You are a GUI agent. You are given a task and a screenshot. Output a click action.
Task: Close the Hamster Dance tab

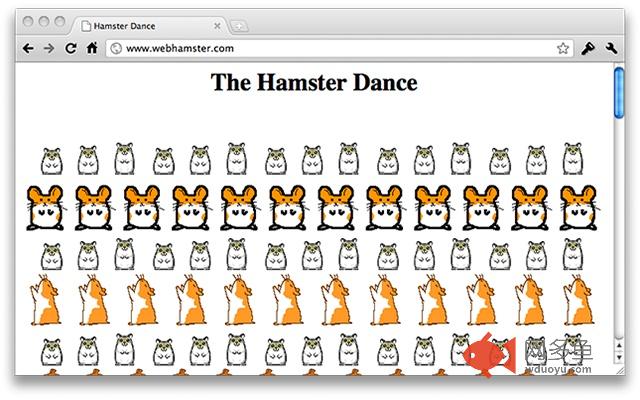pyautogui.click(x=217, y=26)
